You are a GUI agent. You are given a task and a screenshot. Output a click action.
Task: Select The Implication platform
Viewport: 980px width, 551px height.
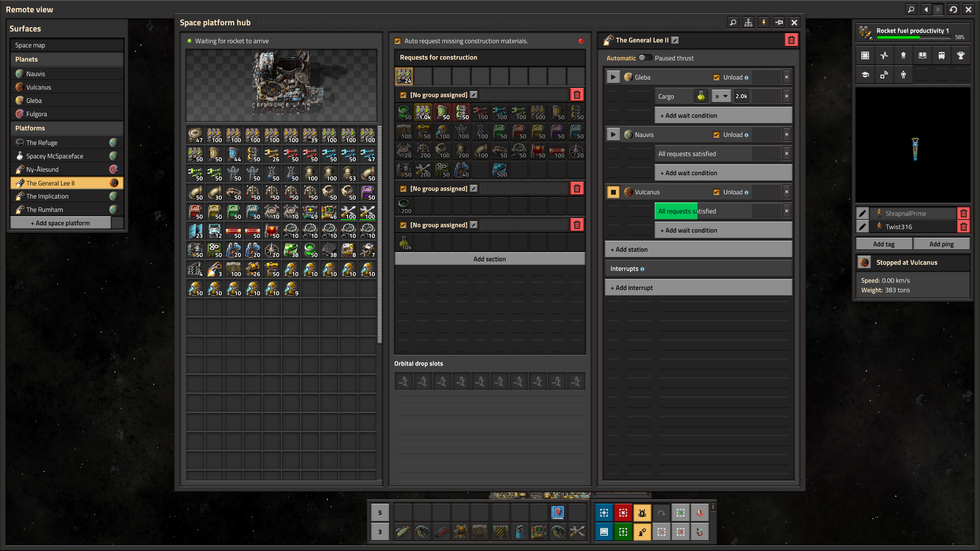pos(67,196)
